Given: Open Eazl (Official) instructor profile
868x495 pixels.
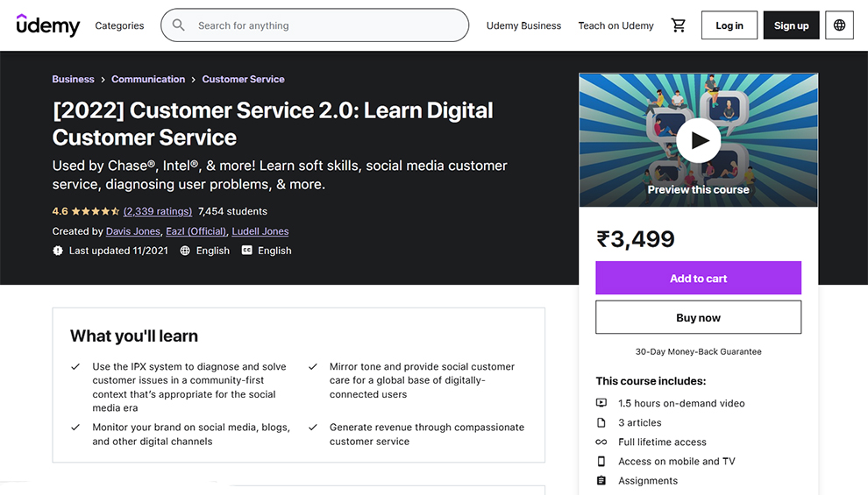Looking at the screenshot, I should (196, 231).
